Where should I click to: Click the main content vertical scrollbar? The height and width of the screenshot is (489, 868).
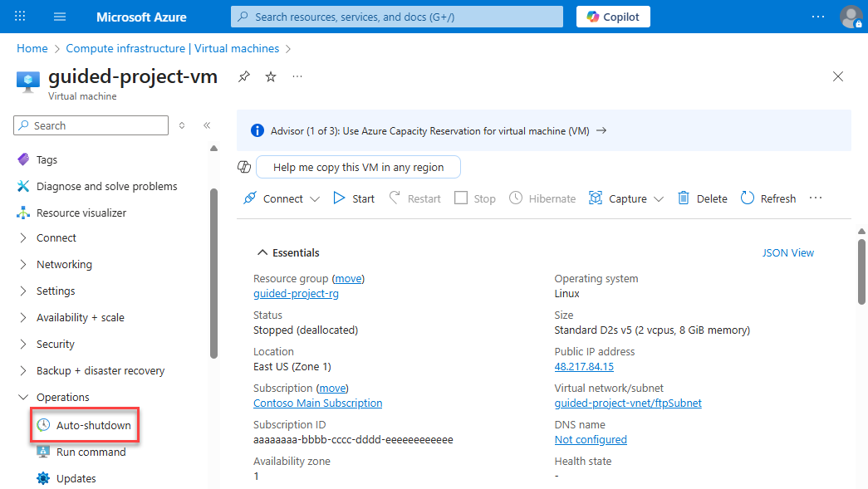(861, 271)
